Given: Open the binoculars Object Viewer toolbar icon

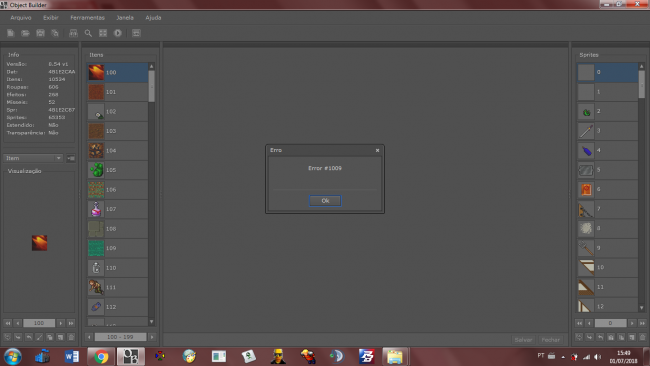Looking at the screenshot, I should pyautogui.click(x=73, y=33).
